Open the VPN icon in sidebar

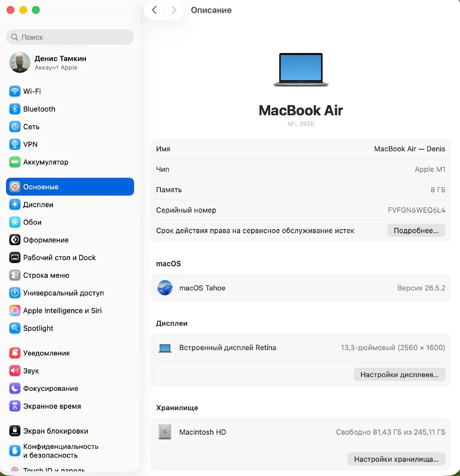[15, 144]
